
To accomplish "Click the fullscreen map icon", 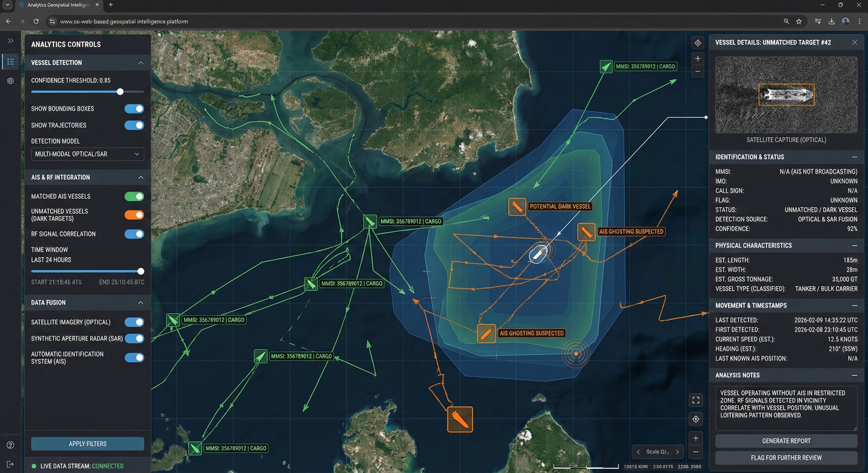I will [695, 400].
